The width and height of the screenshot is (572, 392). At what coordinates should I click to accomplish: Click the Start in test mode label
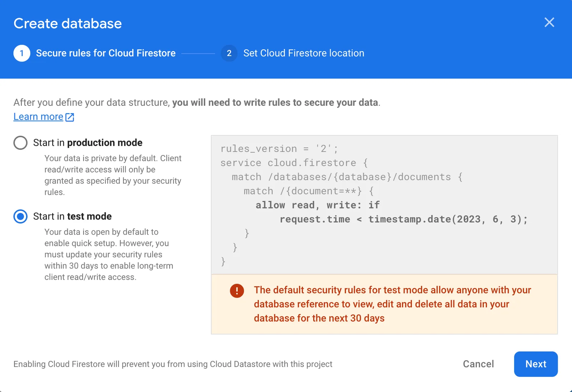[x=72, y=216]
